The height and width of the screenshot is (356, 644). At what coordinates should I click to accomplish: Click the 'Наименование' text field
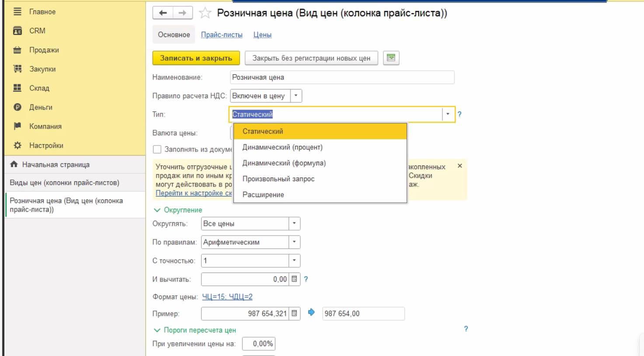click(x=342, y=77)
